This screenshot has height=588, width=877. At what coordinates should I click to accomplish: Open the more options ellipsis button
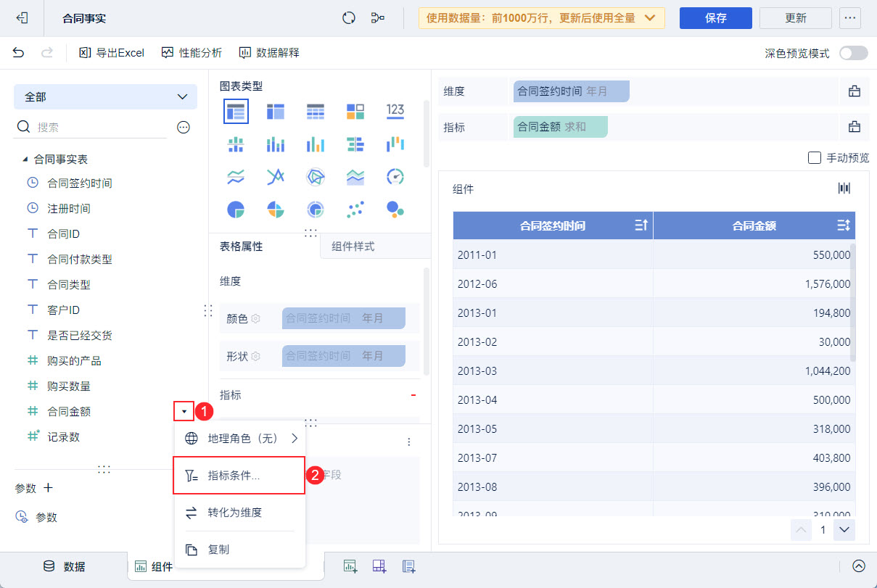point(850,18)
